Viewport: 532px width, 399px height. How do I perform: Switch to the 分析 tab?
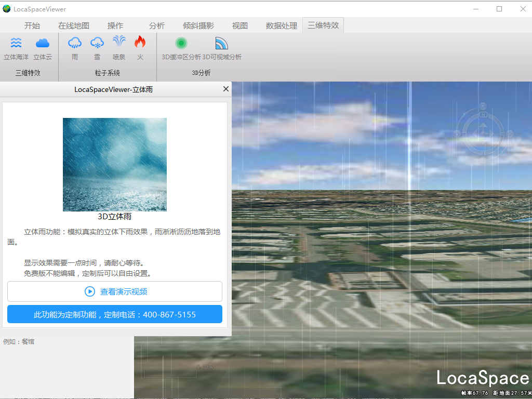coord(157,25)
